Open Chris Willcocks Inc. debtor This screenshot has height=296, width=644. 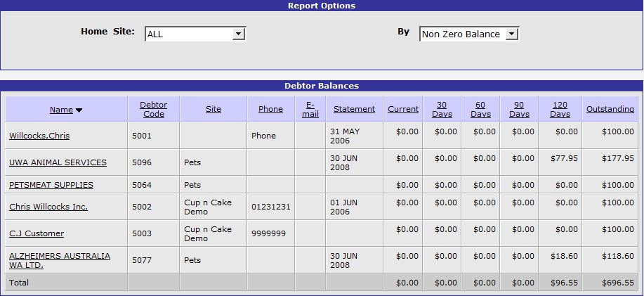point(48,207)
